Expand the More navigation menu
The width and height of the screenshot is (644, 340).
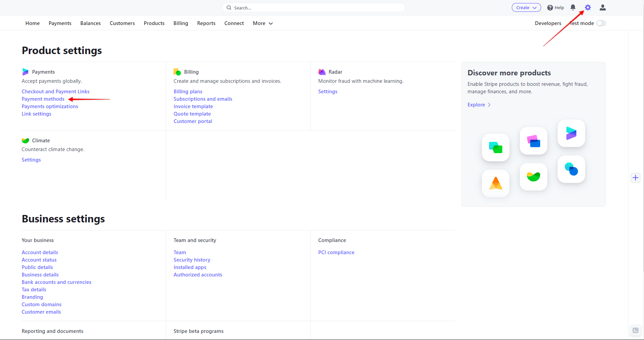[263, 23]
